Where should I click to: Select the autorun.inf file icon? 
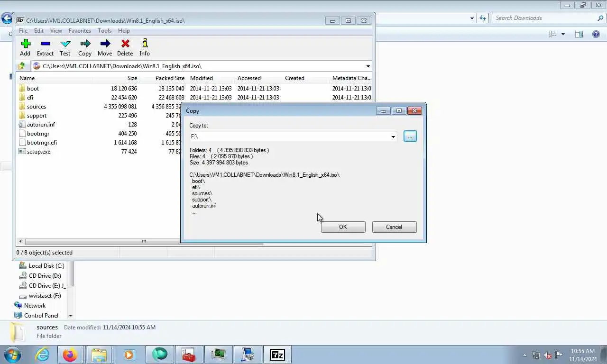[22, 124]
